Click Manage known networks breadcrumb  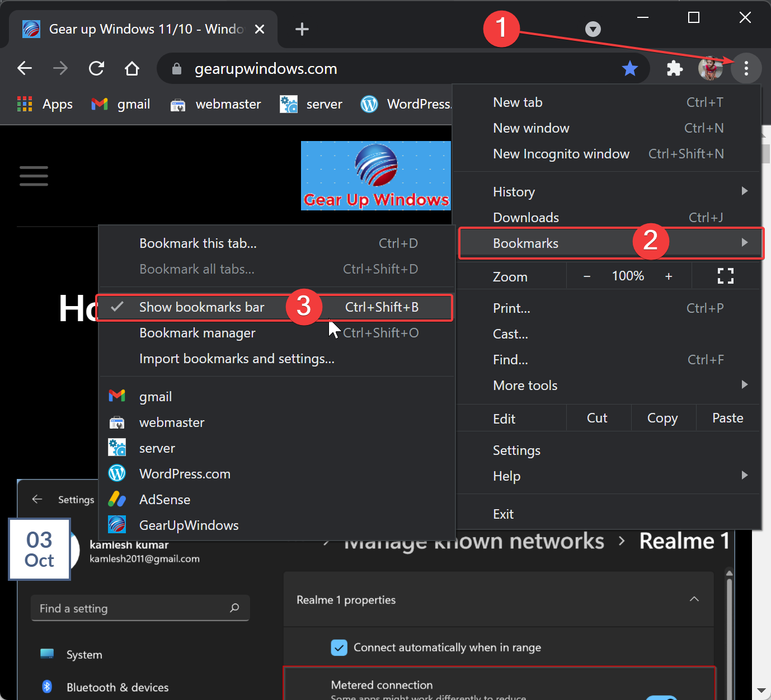click(x=474, y=542)
